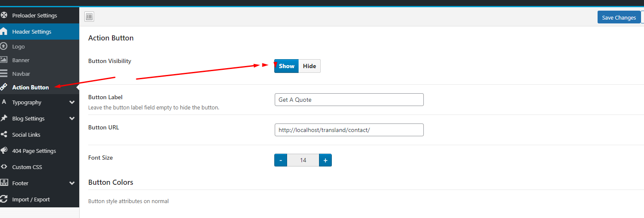Click the Custom CSS code icon
Image resolution: width=644 pixels, height=218 pixels.
coord(4,167)
